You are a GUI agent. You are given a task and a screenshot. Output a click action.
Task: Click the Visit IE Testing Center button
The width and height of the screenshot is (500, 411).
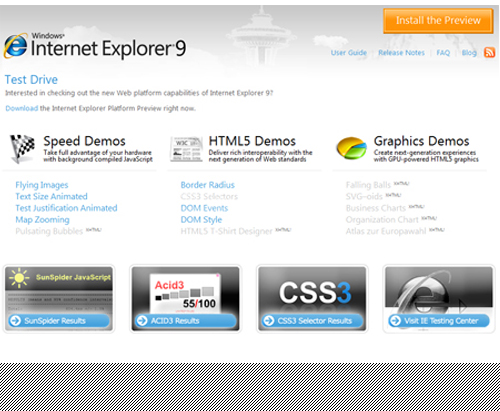coord(439,321)
